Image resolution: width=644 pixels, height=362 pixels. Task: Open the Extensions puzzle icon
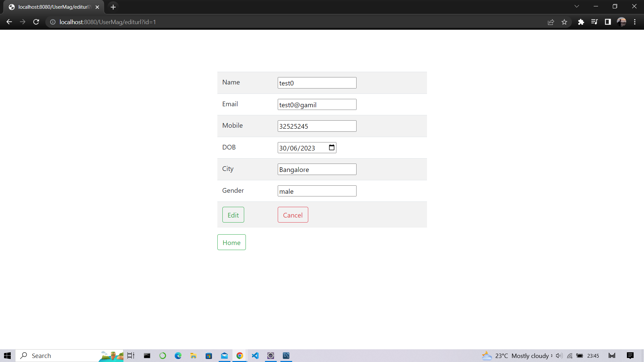click(x=581, y=22)
